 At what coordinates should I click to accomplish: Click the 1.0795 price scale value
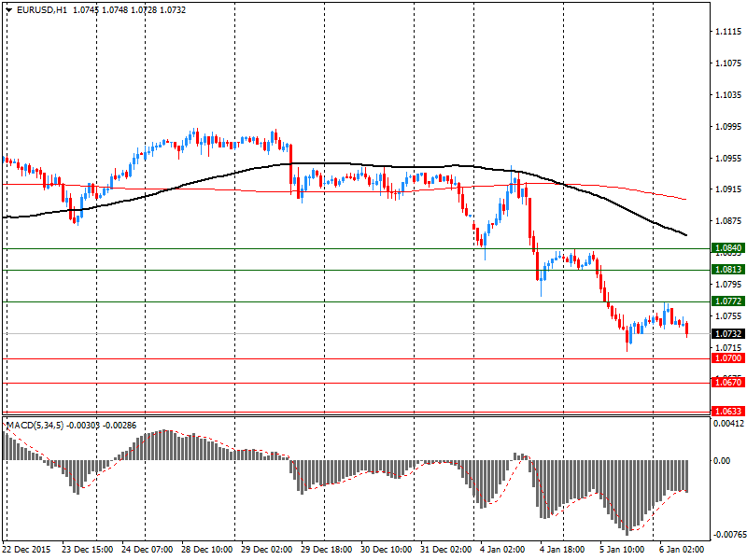[x=728, y=285]
